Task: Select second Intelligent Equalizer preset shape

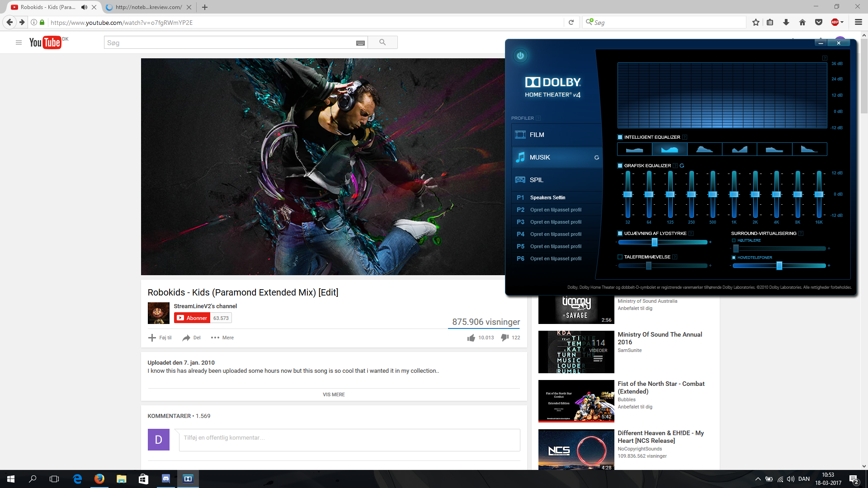Action: 670,149
